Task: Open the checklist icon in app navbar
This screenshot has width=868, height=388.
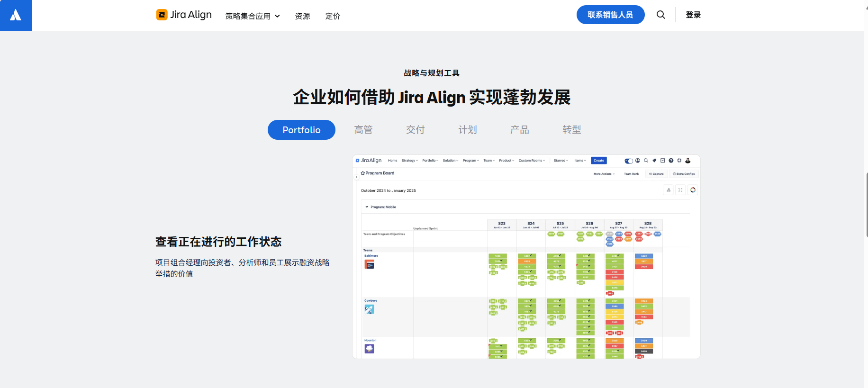Action: pyautogui.click(x=663, y=161)
